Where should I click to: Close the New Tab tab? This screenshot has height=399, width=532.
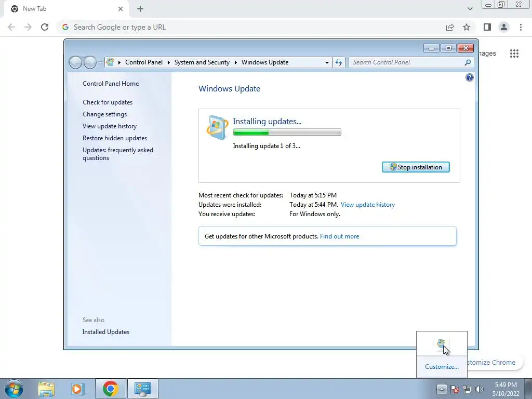coord(121,9)
